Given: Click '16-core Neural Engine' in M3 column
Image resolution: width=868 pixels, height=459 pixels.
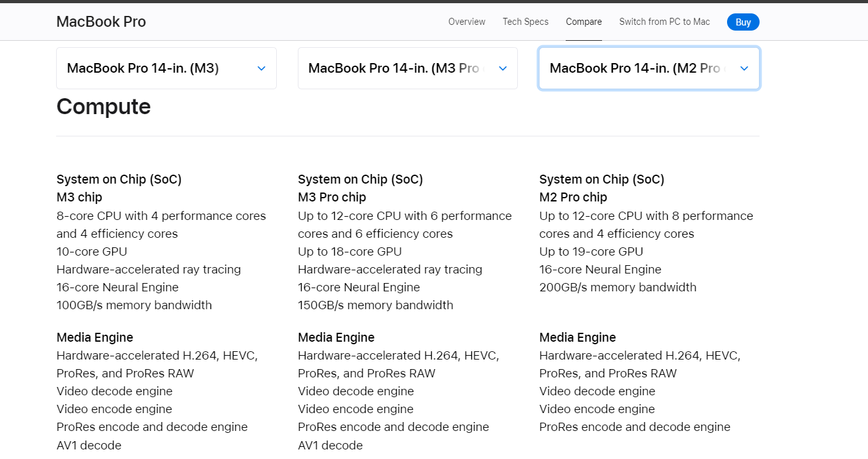Looking at the screenshot, I should pyautogui.click(x=117, y=287).
